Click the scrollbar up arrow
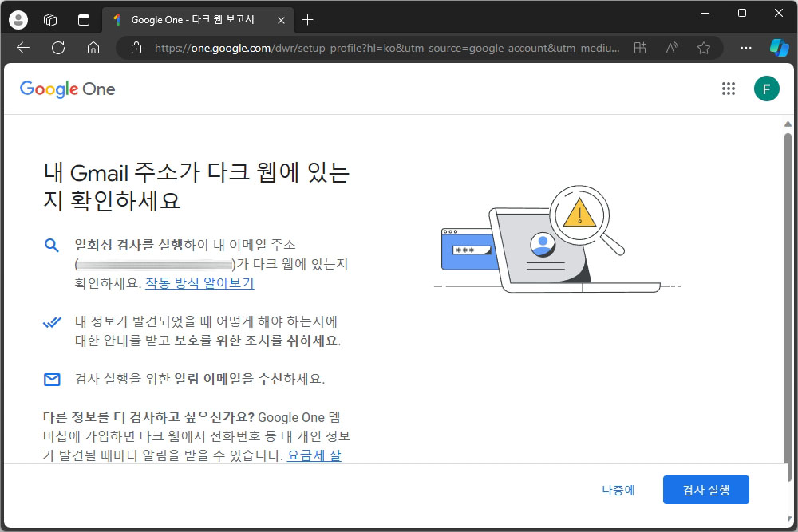This screenshot has height=532, width=798. tap(788, 124)
